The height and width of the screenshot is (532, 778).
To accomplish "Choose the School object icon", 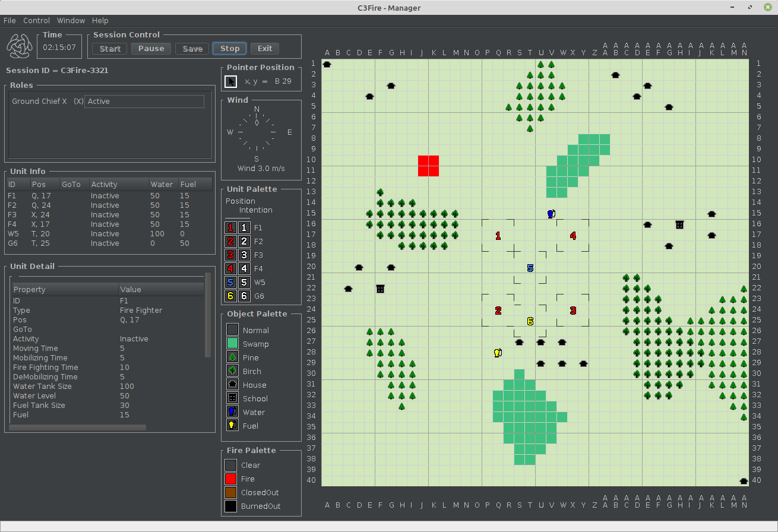I will (232, 398).
